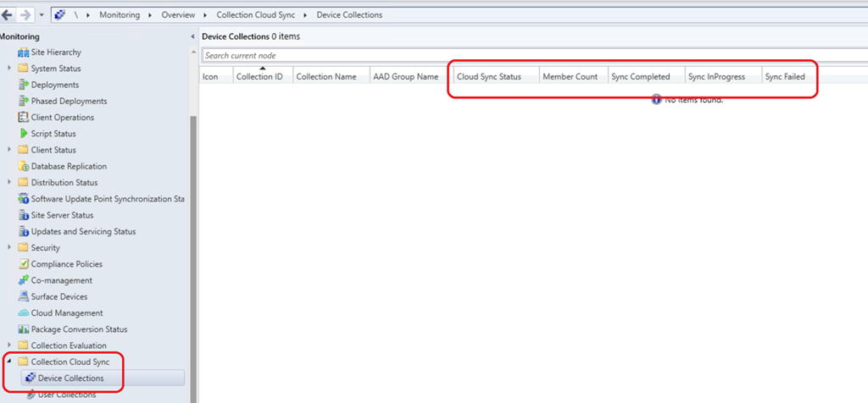Click the Back navigation arrow
The width and height of the screenshot is (868, 403).
8,15
